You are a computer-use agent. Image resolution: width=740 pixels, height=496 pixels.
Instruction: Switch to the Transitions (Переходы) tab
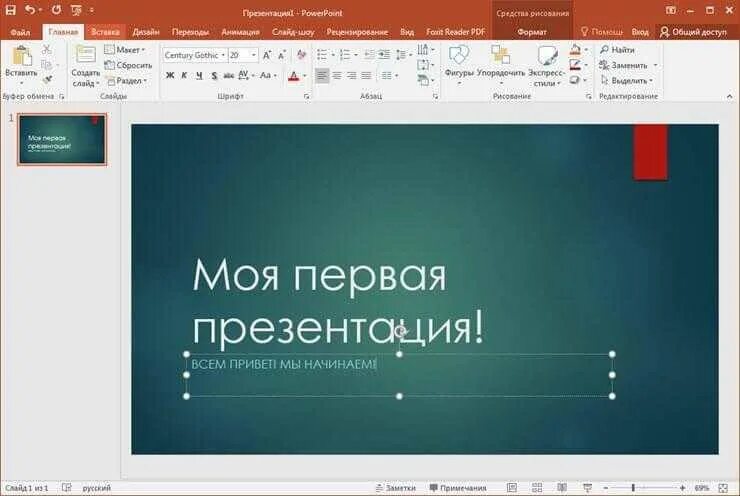point(190,32)
